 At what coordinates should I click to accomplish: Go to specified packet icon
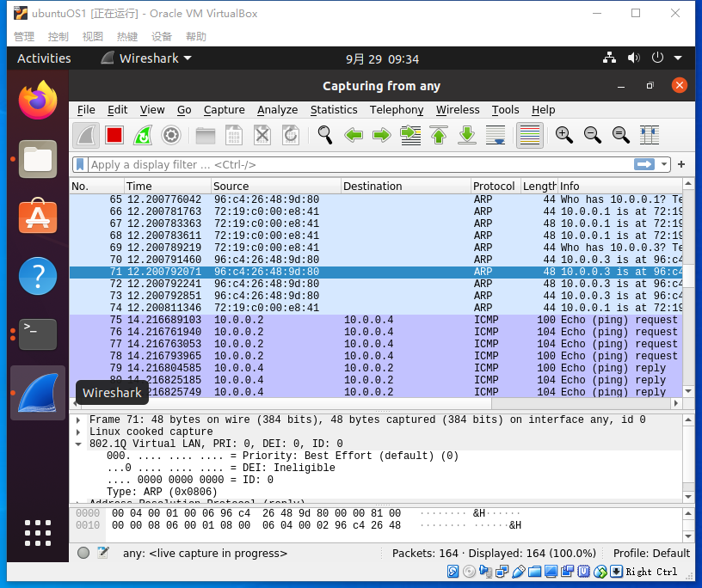click(x=410, y=135)
